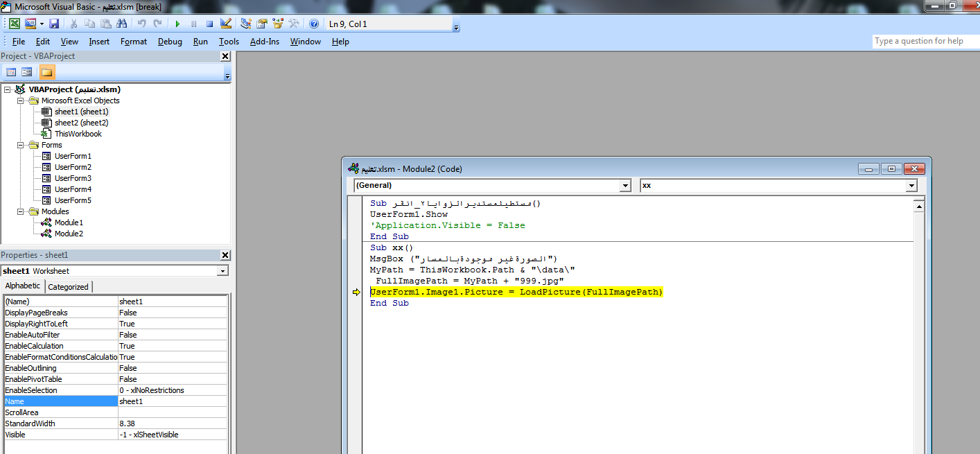Click the code window vertical scrollbar up arrow
Image resolution: width=980 pixels, height=454 pixels.
click(x=918, y=206)
